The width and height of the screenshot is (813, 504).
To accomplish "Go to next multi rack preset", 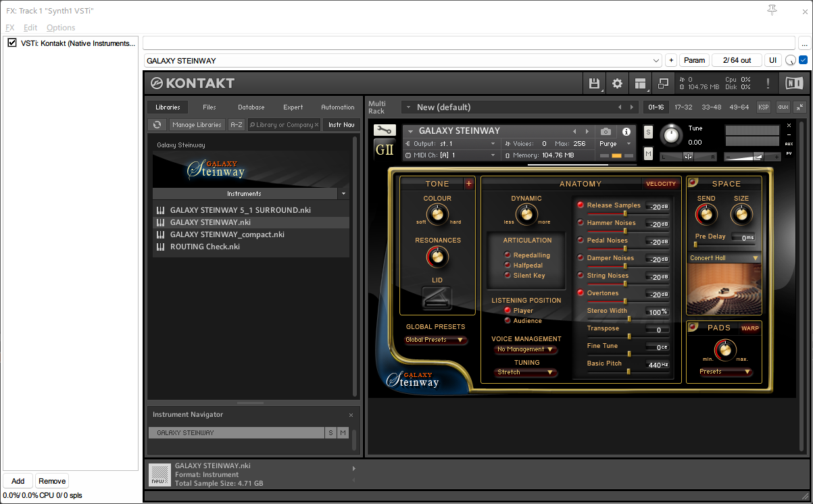I will [x=632, y=107].
